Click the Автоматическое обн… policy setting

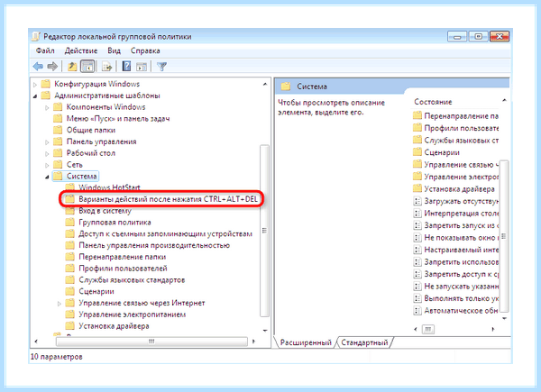(x=455, y=311)
